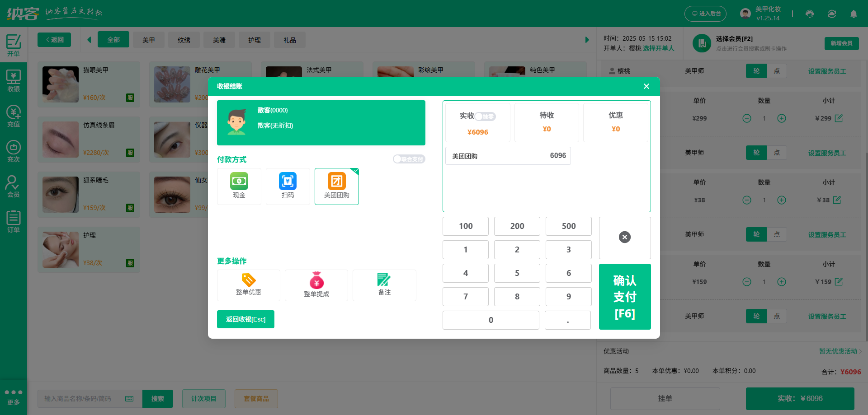Viewport: 868px width, 415px height.
Task: Decrease the quantity of the ¥38 item
Action: [x=747, y=200]
